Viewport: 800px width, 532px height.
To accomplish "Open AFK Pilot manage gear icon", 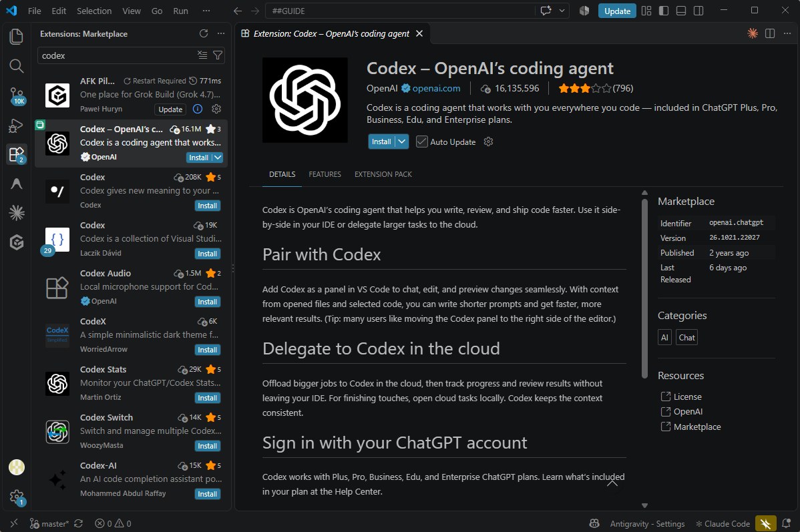I will point(216,109).
